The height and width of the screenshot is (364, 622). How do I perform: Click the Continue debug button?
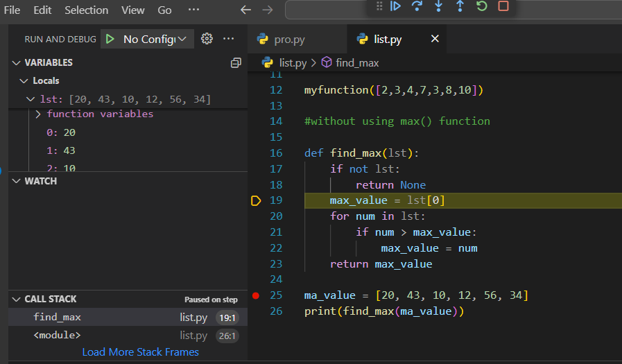pyautogui.click(x=395, y=6)
